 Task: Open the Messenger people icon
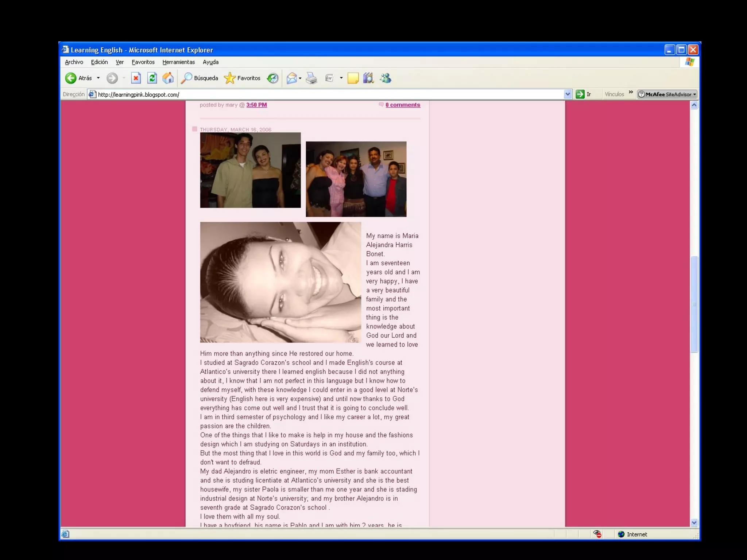point(386,78)
